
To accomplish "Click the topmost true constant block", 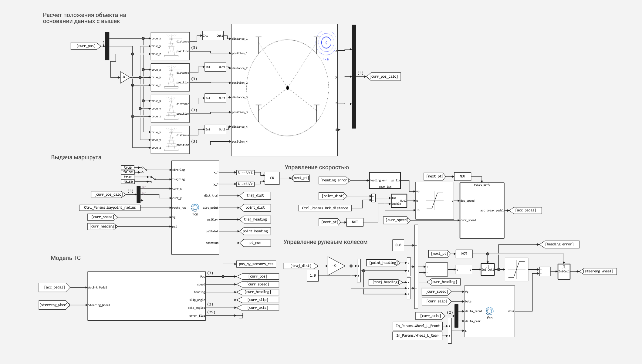I will [x=128, y=167].
